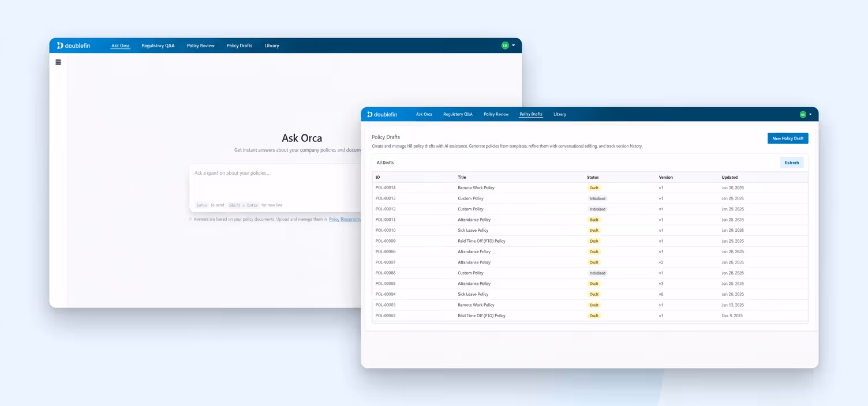Image resolution: width=868 pixels, height=406 pixels.
Task: Click the Jan 30, 2026 date cell
Action: [x=733, y=188]
